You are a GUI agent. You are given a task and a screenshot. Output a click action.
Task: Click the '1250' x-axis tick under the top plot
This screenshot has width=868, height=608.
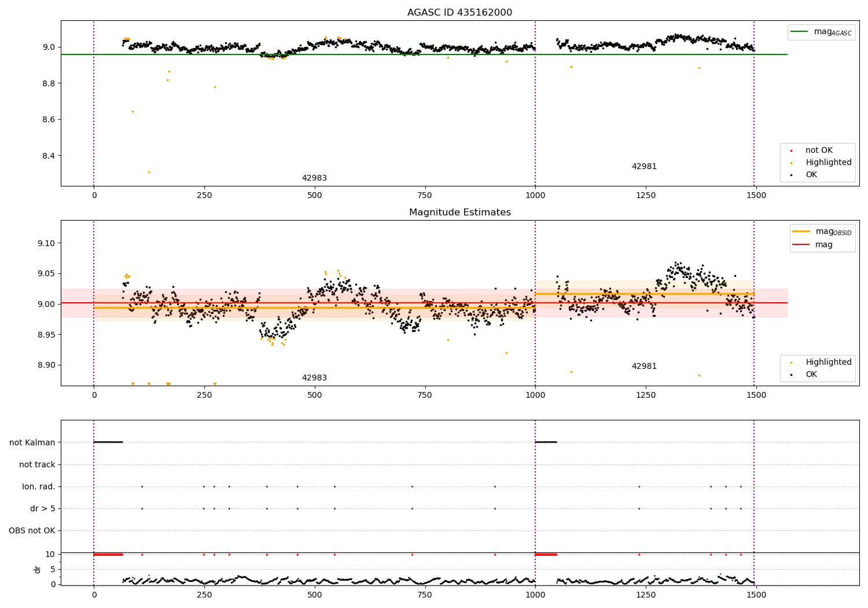[646, 196]
